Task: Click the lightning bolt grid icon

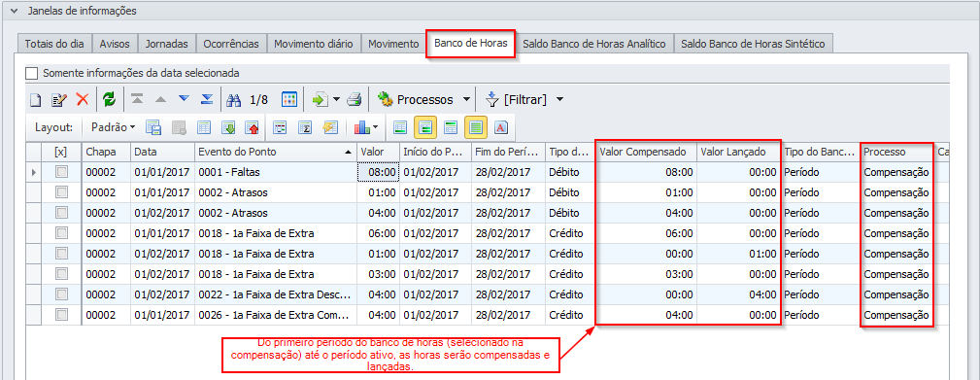Action: click(x=330, y=127)
